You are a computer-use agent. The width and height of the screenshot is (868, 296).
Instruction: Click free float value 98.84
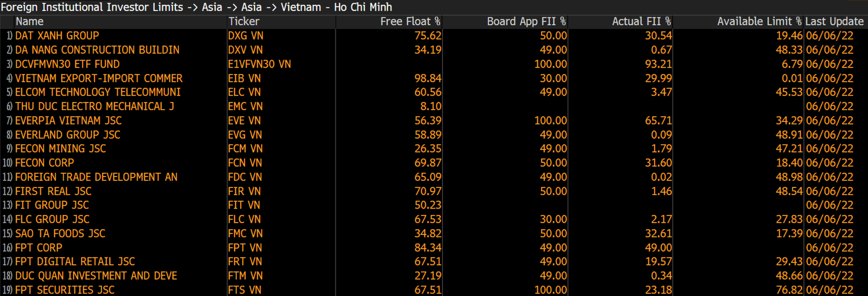[427, 78]
